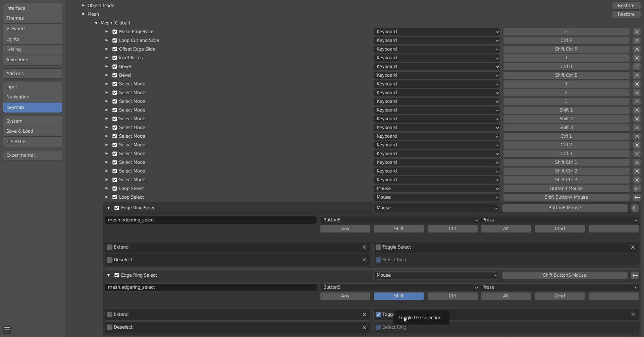Remove the Select Mode item bound to 3
The image size is (644, 337).
[x=637, y=102]
